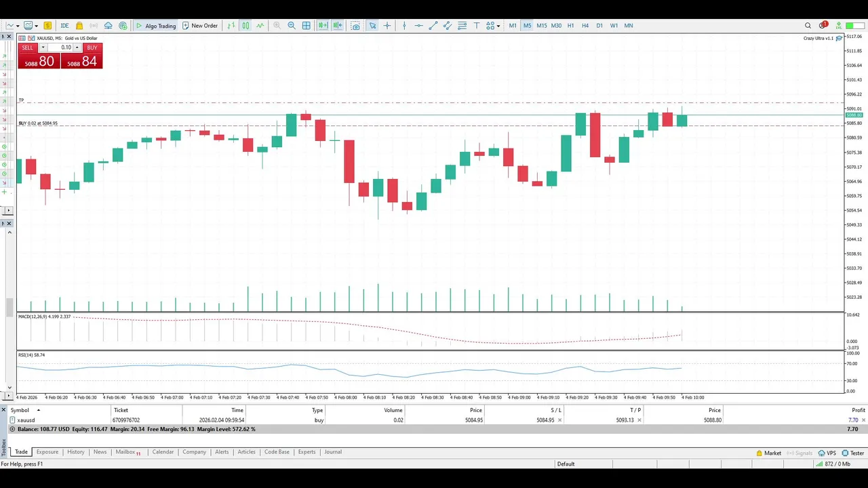Click the Crazy Ultra expert advisor icon
The width and height of the screenshot is (868, 488).
(839, 38)
